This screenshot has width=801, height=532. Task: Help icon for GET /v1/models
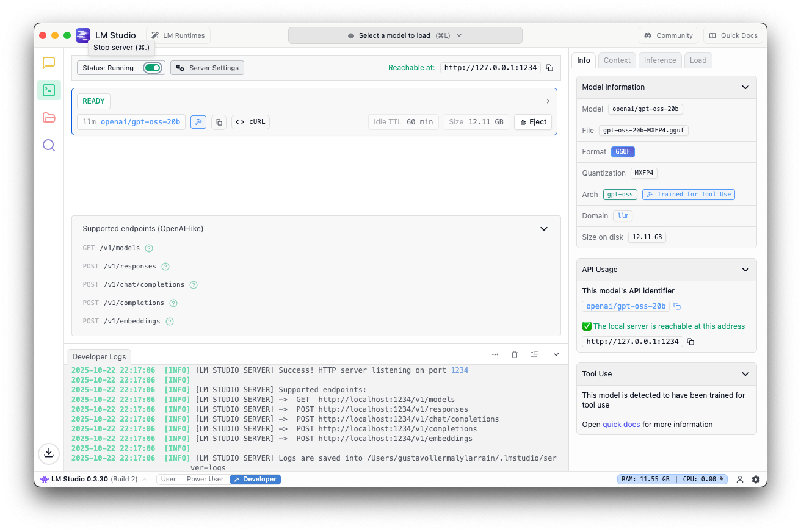point(149,248)
